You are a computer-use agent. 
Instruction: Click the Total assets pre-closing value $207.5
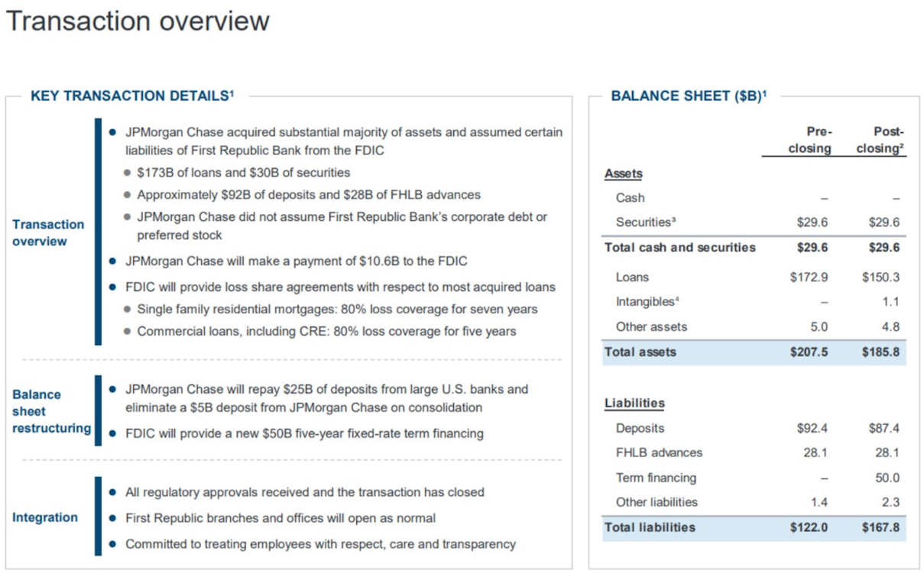pos(810,352)
